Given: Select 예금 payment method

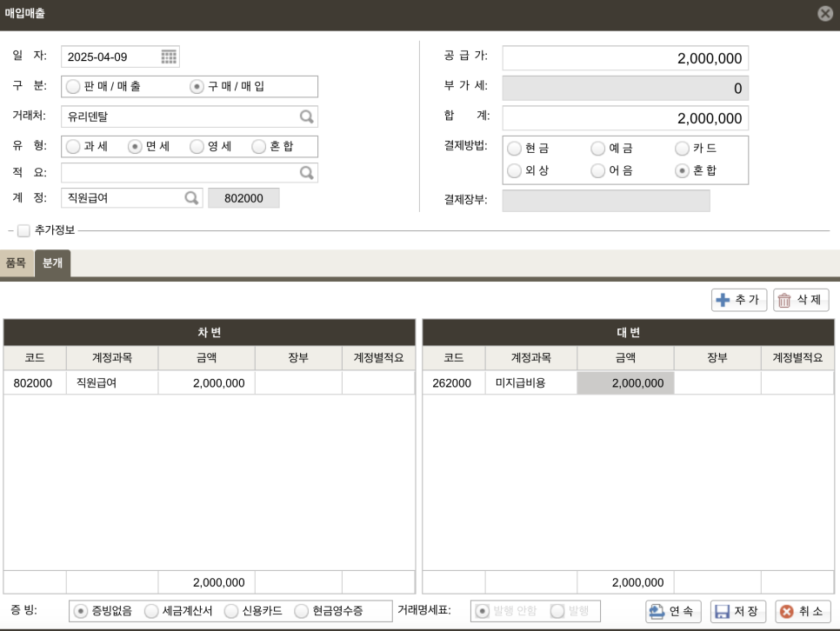Looking at the screenshot, I should tap(598, 149).
